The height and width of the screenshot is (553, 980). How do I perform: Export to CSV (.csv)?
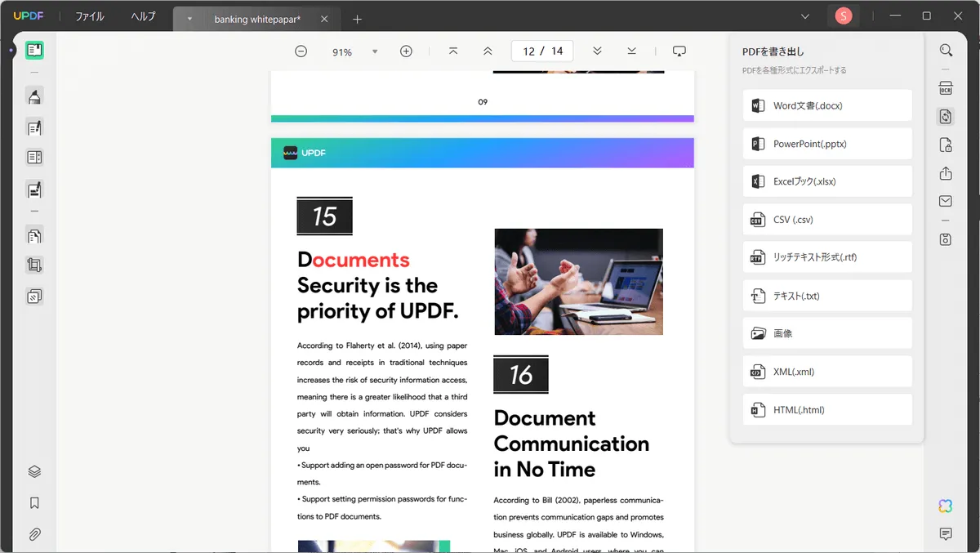[827, 220]
